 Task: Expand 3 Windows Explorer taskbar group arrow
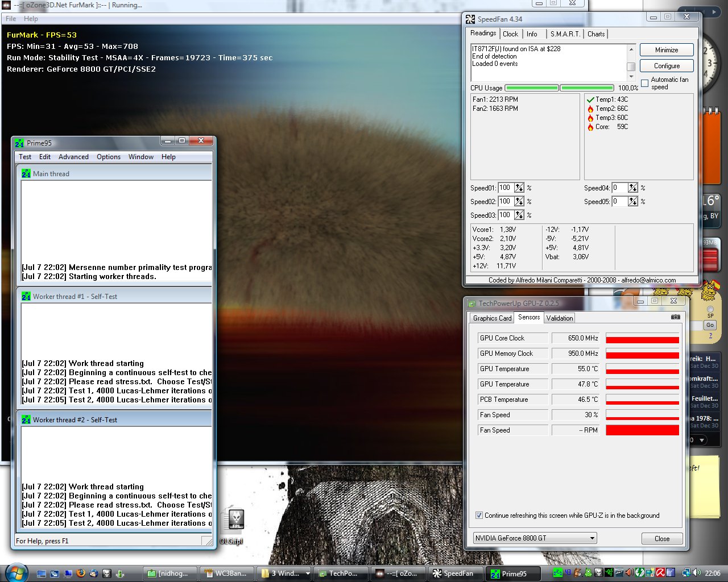click(x=308, y=573)
